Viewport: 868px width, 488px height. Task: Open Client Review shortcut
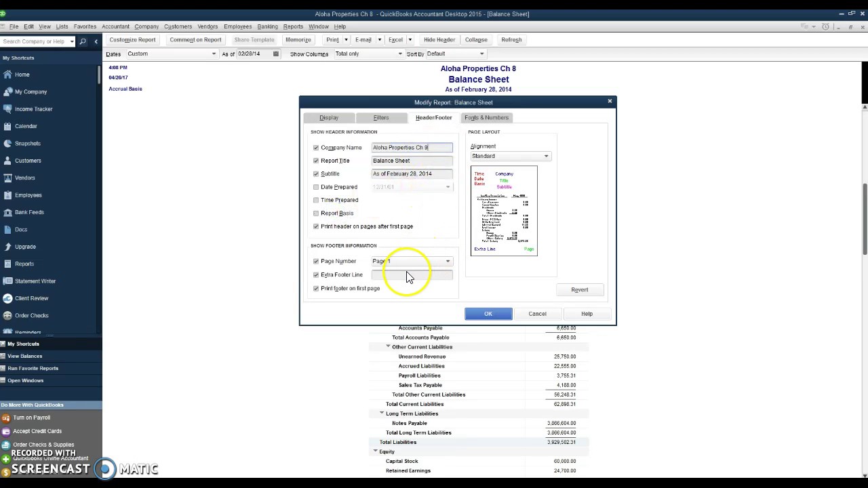(x=31, y=298)
